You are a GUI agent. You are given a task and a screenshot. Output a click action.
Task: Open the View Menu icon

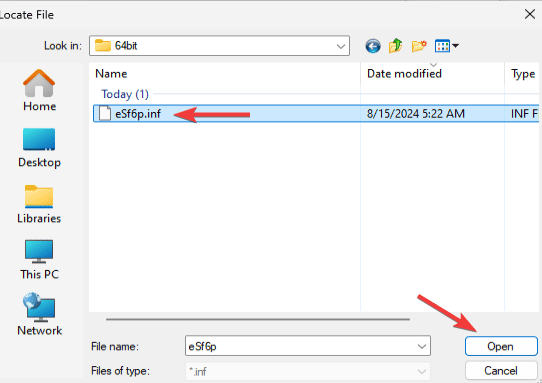442,46
